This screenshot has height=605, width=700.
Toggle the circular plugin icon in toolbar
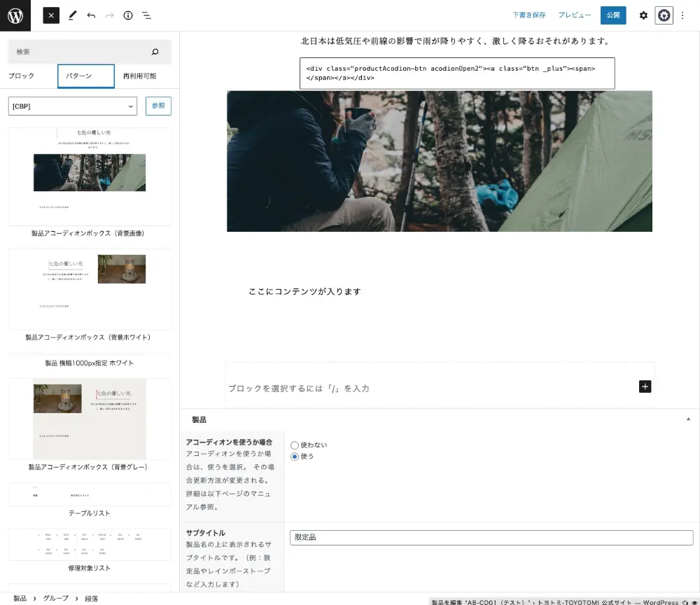point(664,15)
